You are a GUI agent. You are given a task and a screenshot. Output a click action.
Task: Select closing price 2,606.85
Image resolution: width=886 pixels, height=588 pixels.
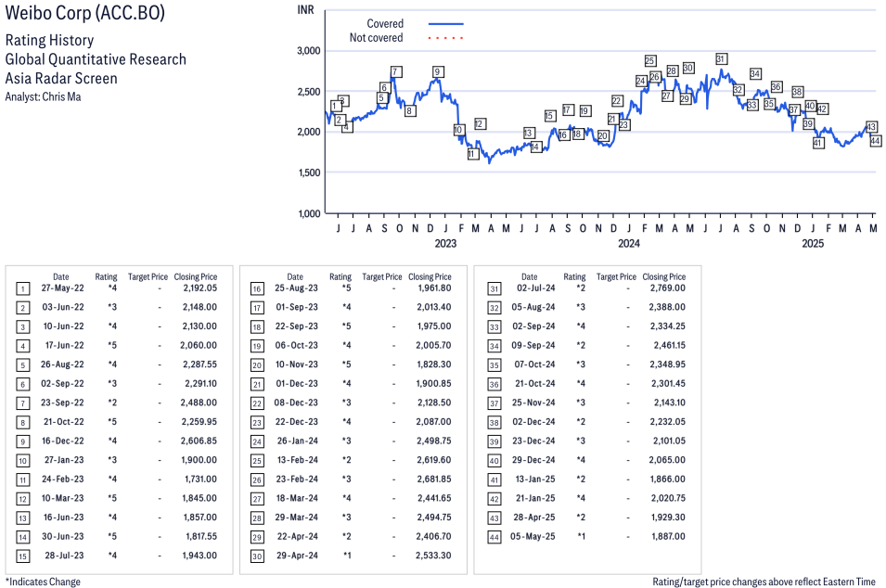[199, 441]
